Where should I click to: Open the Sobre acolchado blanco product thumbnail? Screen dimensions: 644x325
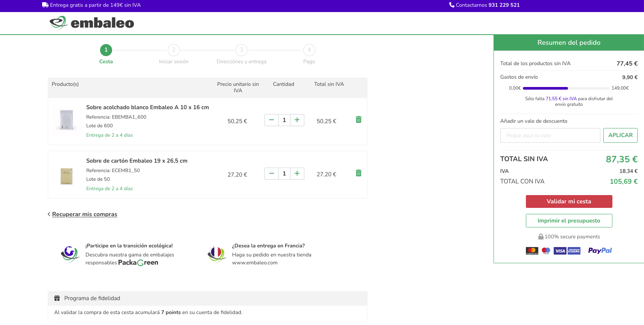[67, 120]
